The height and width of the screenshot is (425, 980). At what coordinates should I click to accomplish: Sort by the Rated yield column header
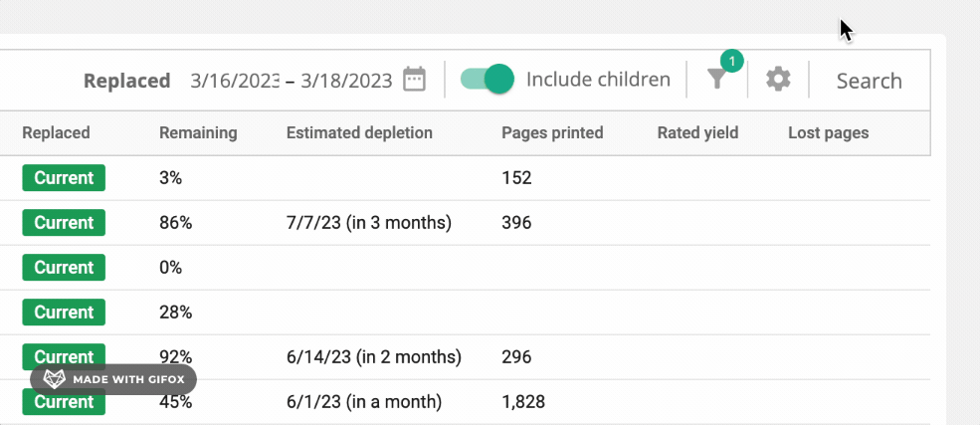click(x=697, y=132)
